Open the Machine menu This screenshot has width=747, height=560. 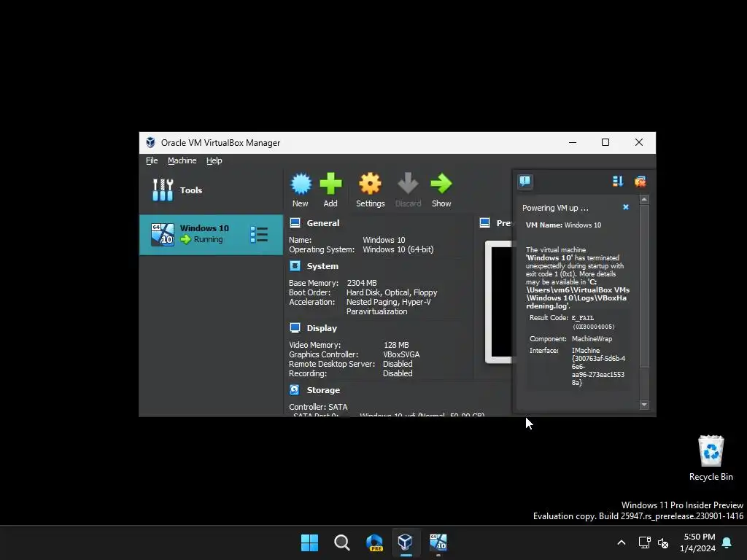[182, 160]
